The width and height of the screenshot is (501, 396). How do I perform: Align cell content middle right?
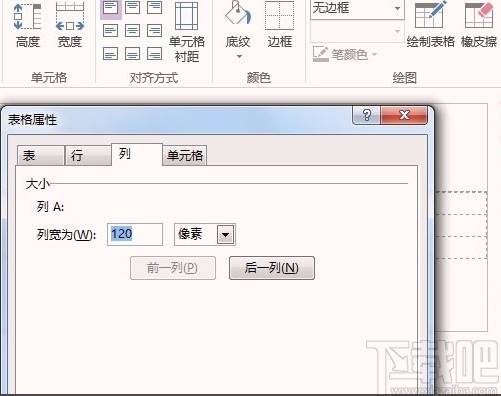pyautogui.click(x=154, y=31)
